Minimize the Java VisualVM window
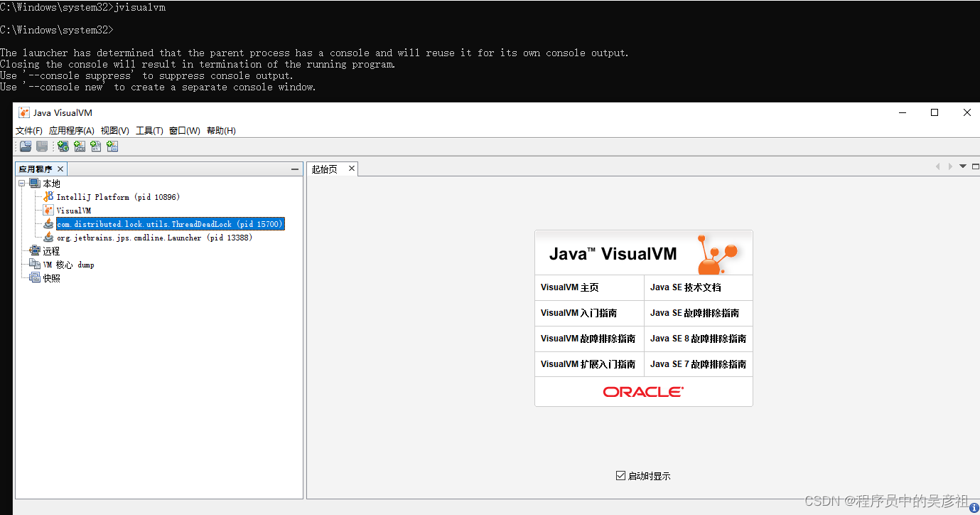980x515 pixels. (x=903, y=112)
